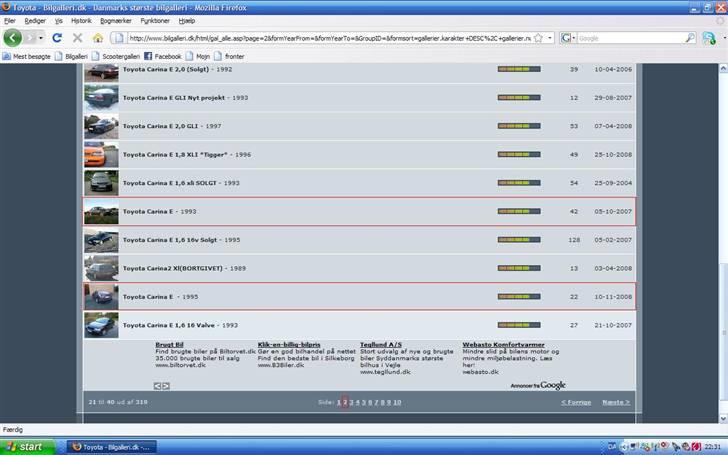Click the Windows Start button
This screenshot has width=728, height=455.
point(24,446)
